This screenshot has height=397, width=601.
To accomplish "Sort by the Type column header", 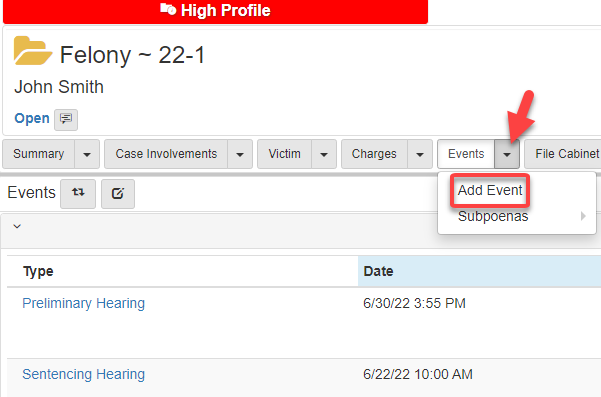I will pos(38,271).
